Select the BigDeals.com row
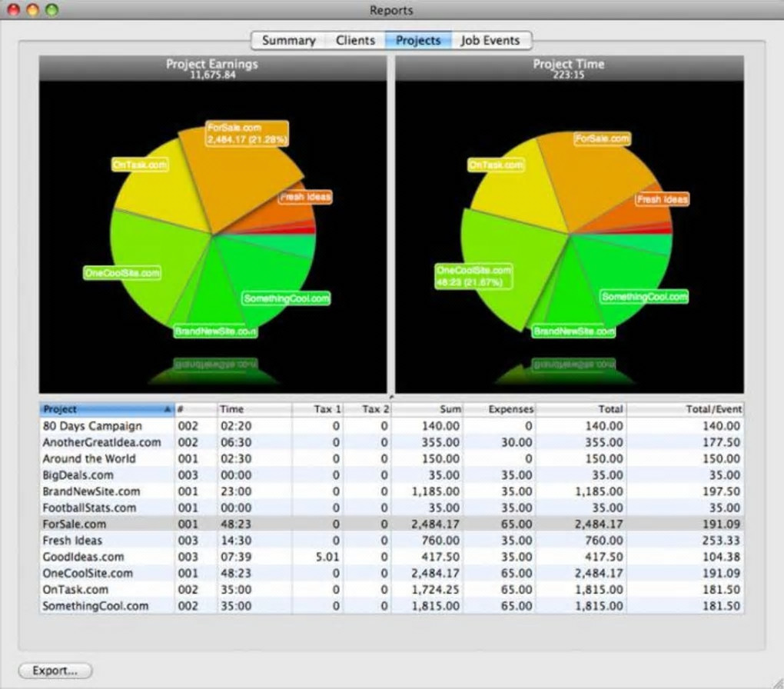 391,475
